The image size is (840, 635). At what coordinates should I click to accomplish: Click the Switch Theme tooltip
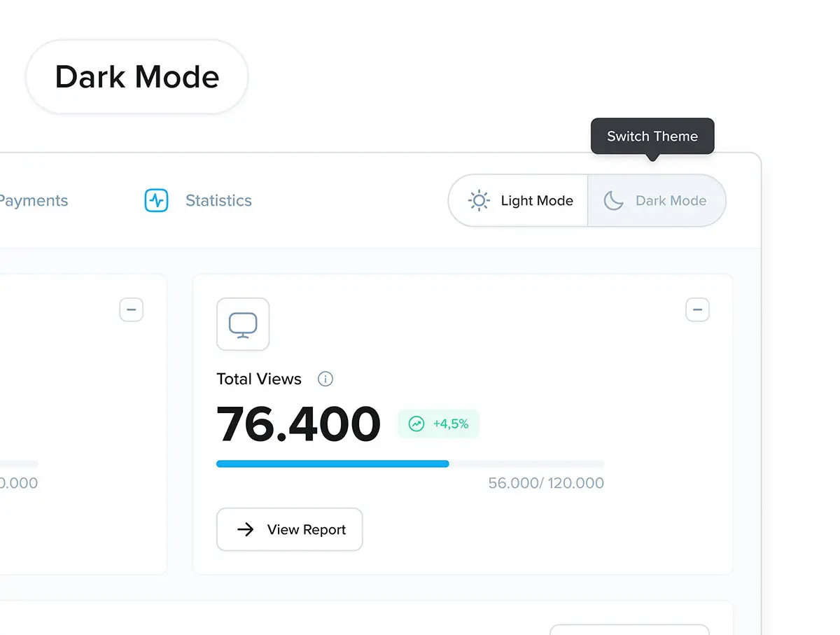coord(652,137)
